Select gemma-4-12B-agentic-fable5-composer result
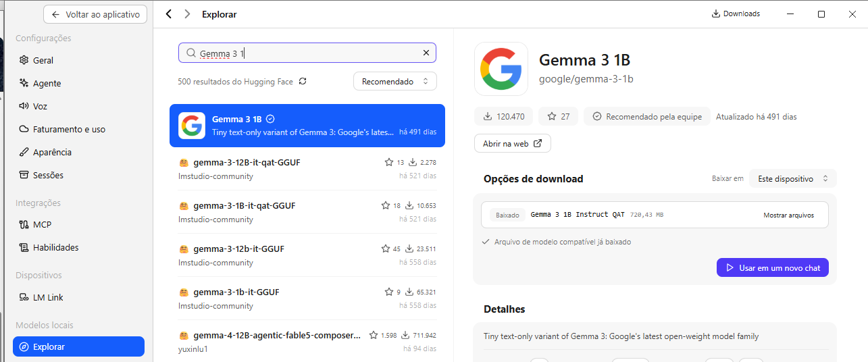This screenshot has height=362, width=868. [x=307, y=342]
